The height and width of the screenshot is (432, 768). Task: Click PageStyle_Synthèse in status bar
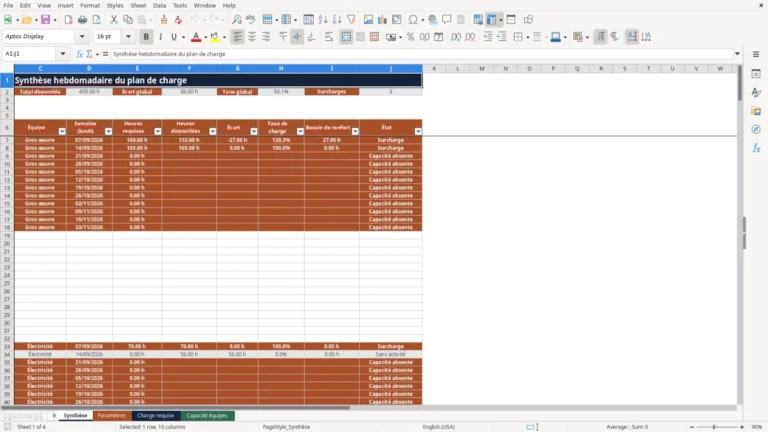[287, 427]
